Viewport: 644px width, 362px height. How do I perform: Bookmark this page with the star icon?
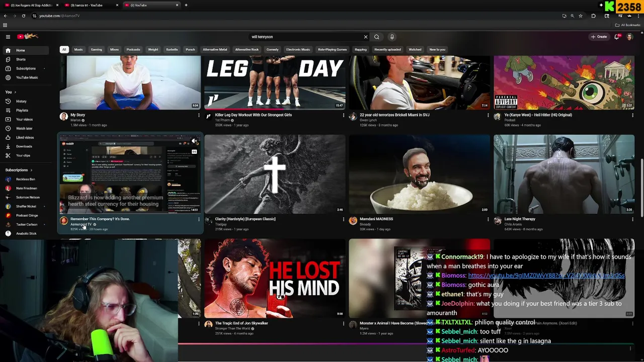pyautogui.click(x=581, y=16)
